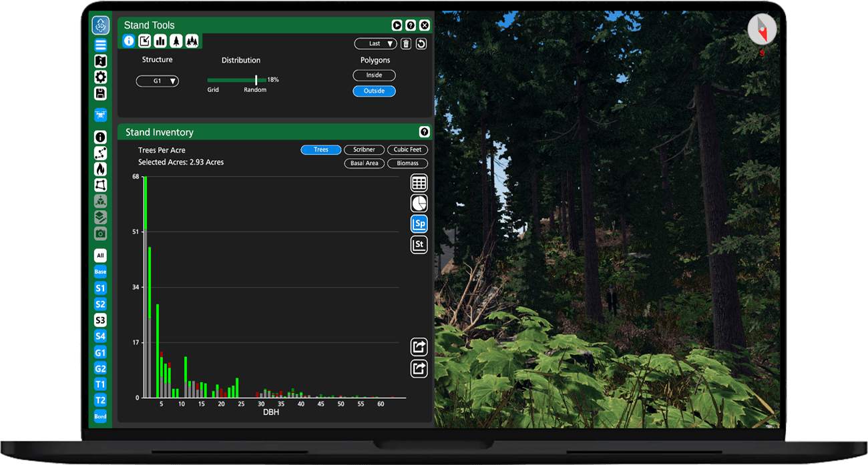Switch chart to pie chart view

(419, 203)
